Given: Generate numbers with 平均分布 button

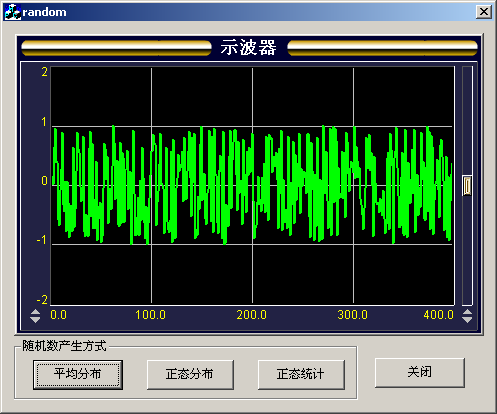Looking at the screenshot, I should [x=78, y=374].
